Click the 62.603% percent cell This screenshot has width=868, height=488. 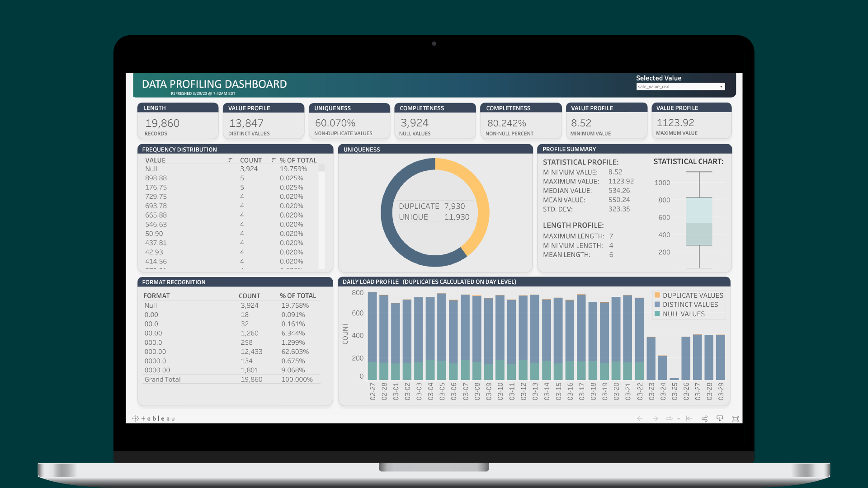[295, 352]
